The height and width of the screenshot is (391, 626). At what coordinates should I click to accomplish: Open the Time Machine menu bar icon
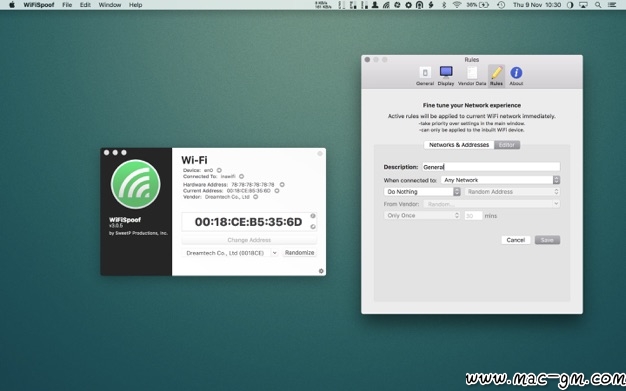click(x=501, y=5)
